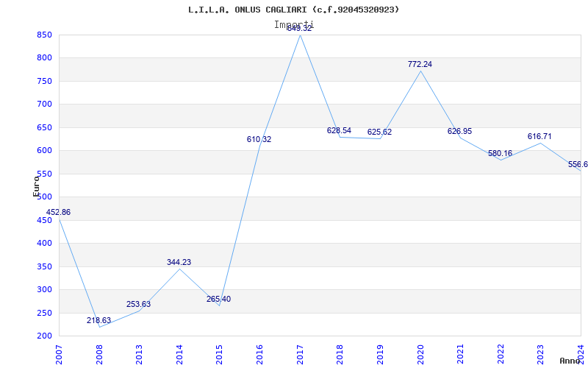The image size is (588, 368).
Task: Click the x-axis year 2023
Action: (x=540, y=354)
